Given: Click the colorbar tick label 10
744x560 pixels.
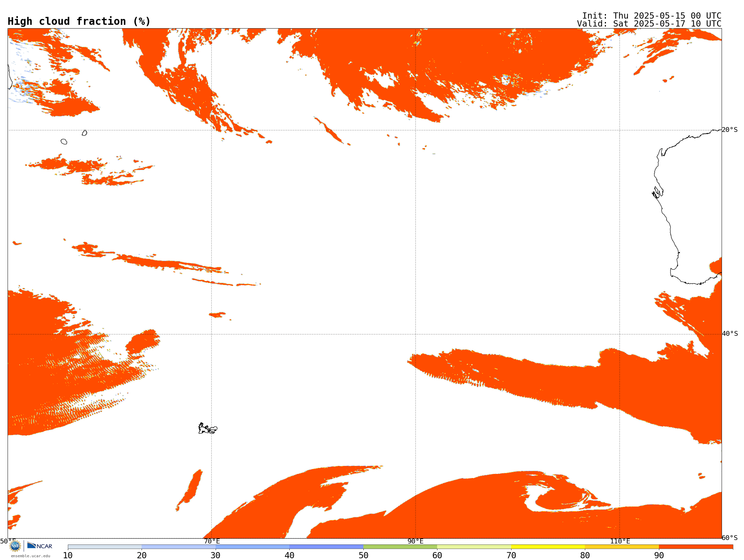Looking at the screenshot, I should (68, 555).
